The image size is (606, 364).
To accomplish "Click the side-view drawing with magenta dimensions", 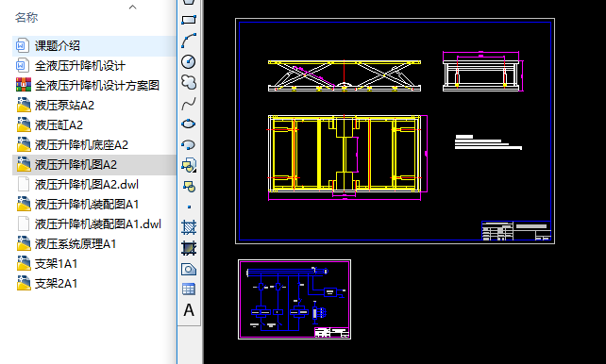I will (482, 72).
